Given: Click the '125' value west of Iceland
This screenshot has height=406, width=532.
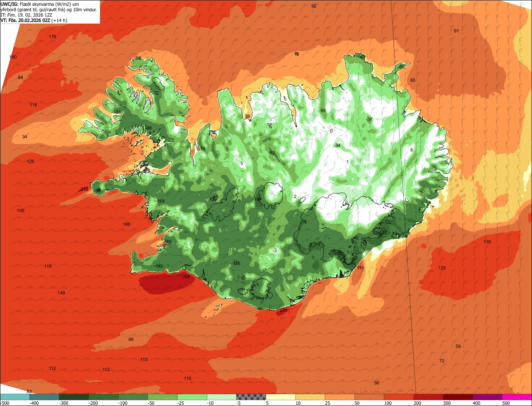Looking at the screenshot, I should (30, 161).
